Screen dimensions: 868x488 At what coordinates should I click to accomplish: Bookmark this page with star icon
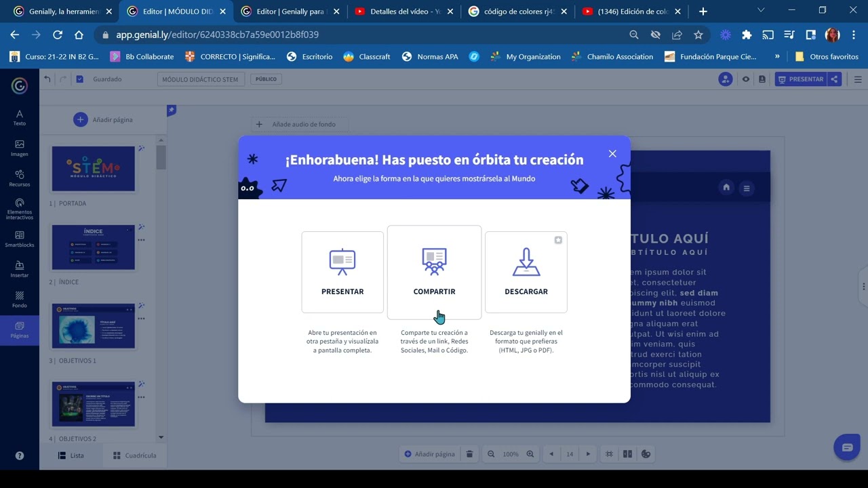point(698,35)
